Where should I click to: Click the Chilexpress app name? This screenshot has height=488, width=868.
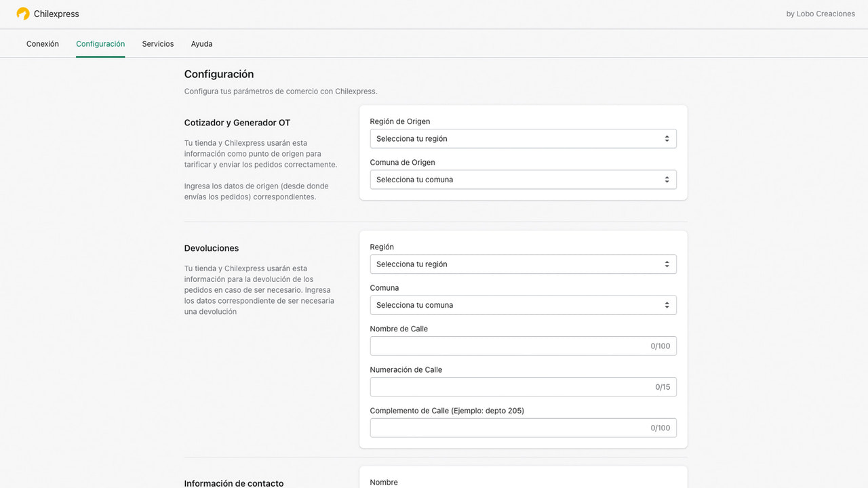56,13
